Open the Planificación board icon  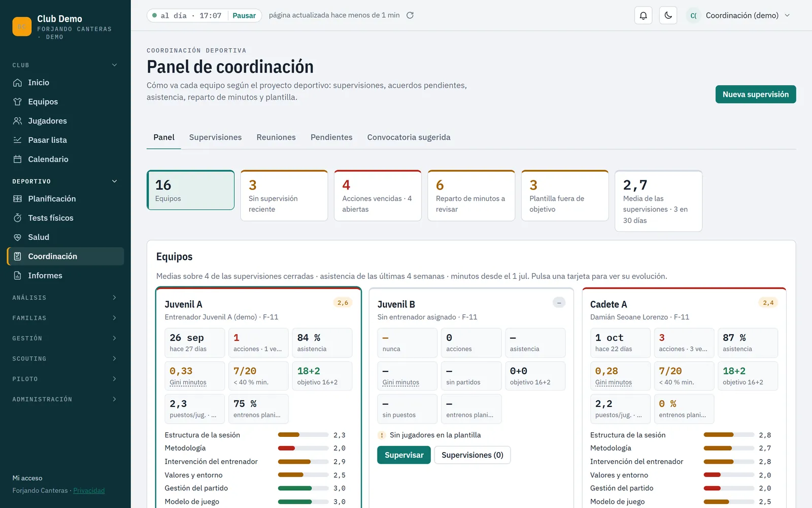pyautogui.click(x=17, y=199)
